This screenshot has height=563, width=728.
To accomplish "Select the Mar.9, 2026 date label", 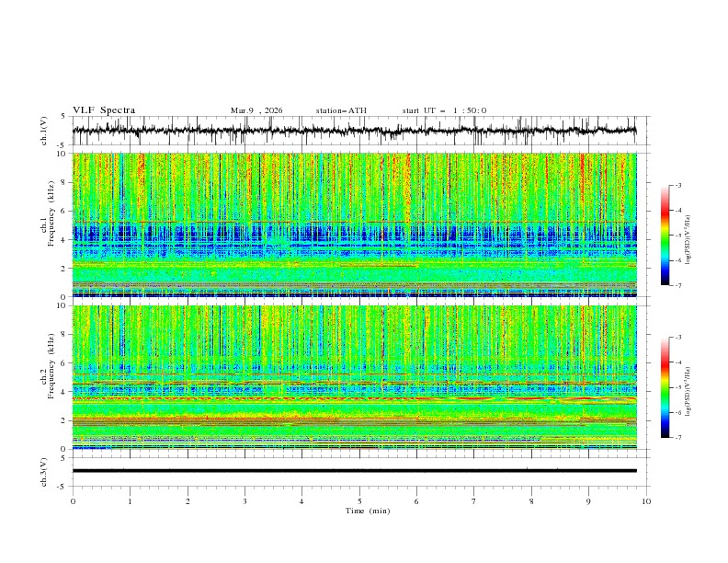I will click(256, 110).
